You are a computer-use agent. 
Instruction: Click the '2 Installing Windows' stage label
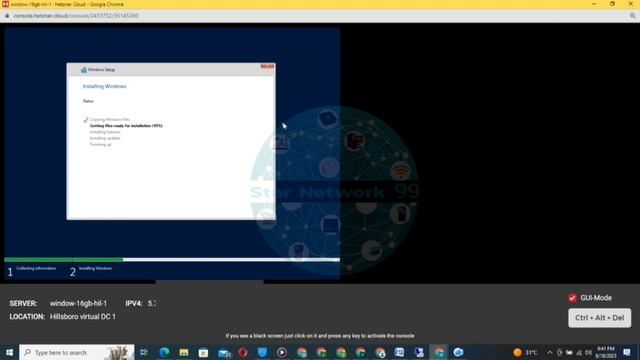(91, 271)
